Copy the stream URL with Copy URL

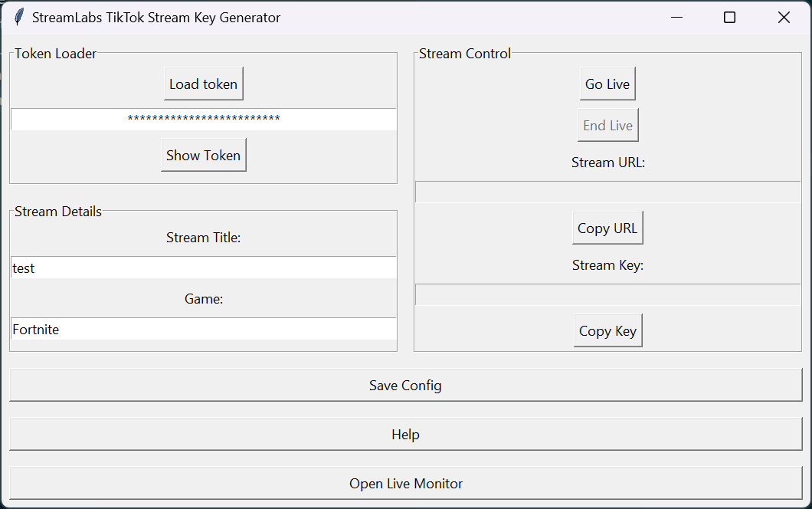click(607, 228)
